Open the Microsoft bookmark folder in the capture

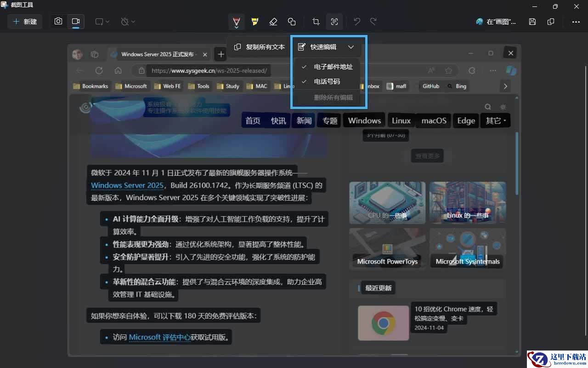(131, 86)
